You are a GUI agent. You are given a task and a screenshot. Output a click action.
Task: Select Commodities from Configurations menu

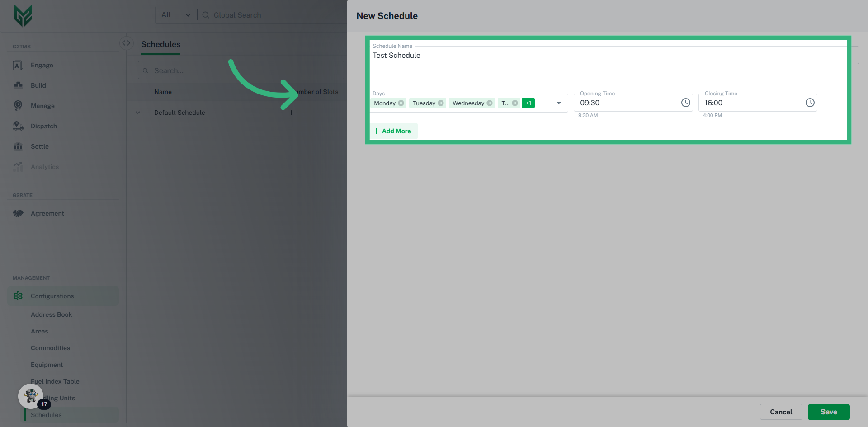pyautogui.click(x=50, y=348)
